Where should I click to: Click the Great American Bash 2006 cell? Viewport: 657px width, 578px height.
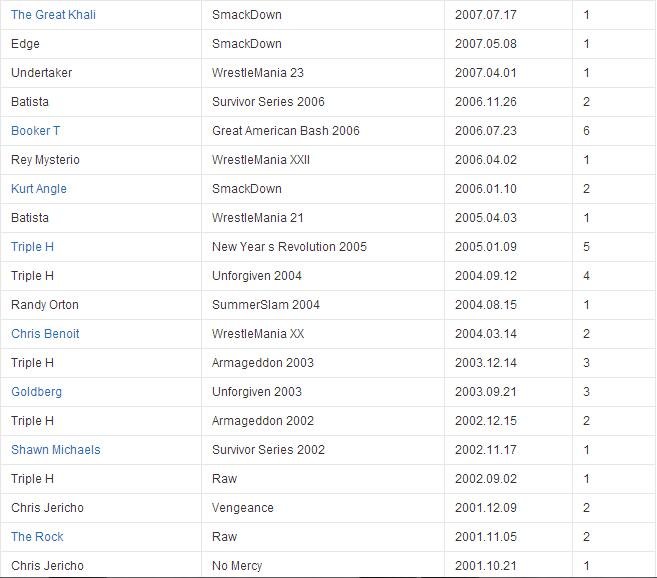click(323, 131)
